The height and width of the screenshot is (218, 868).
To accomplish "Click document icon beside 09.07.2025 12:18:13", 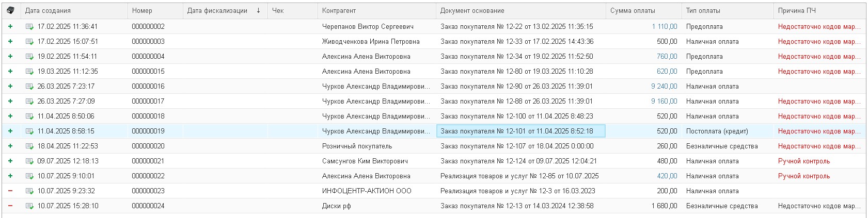I will 29,161.
